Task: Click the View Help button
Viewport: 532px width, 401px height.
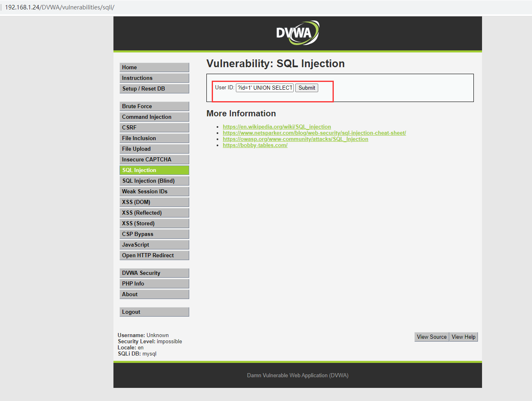Action: point(464,337)
